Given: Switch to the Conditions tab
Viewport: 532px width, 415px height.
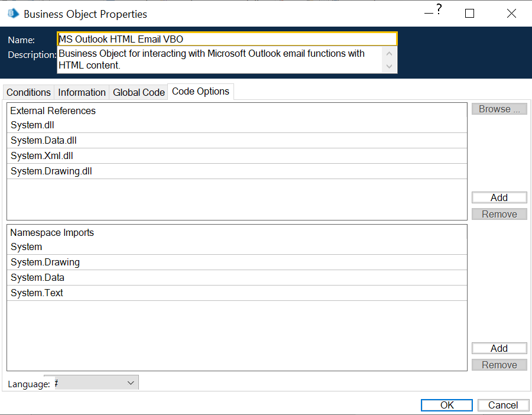Looking at the screenshot, I should point(28,92).
